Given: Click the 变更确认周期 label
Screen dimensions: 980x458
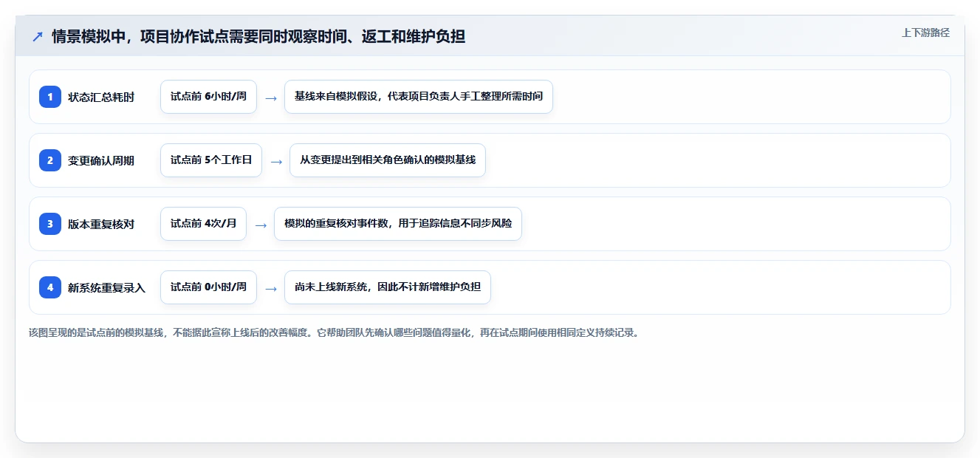Looking at the screenshot, I should (101, 160).
